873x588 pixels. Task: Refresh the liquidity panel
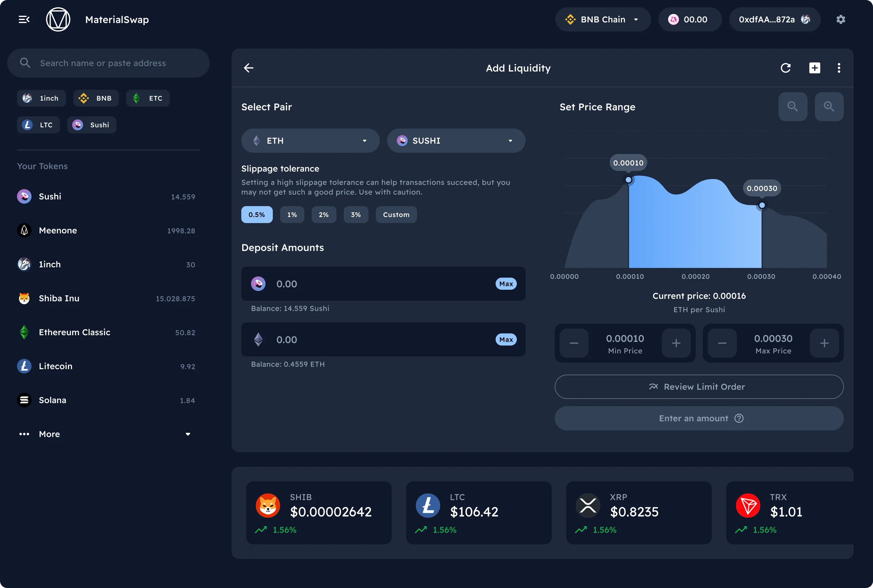(x=785, y=68)
